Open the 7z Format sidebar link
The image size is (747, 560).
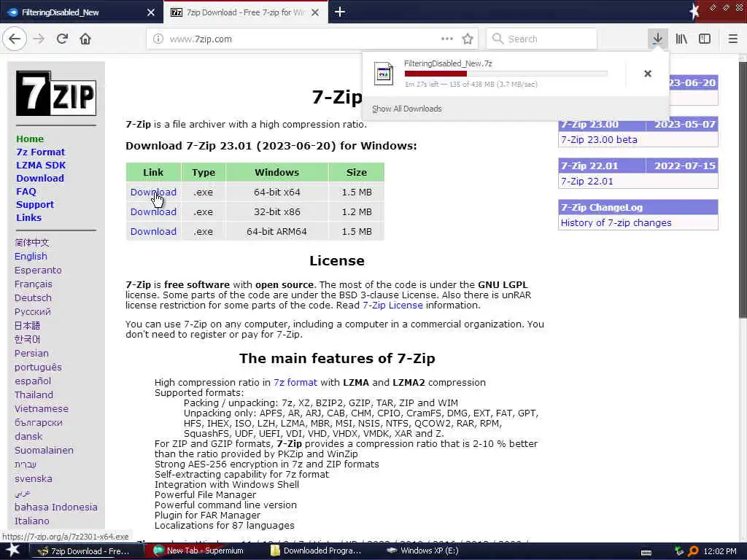click(41, 152)
